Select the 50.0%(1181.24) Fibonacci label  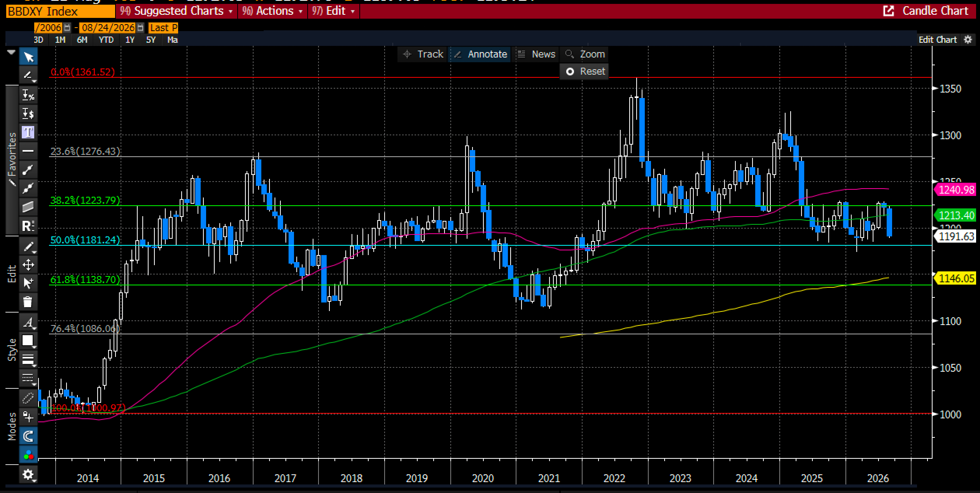click(x=86, y=240)
